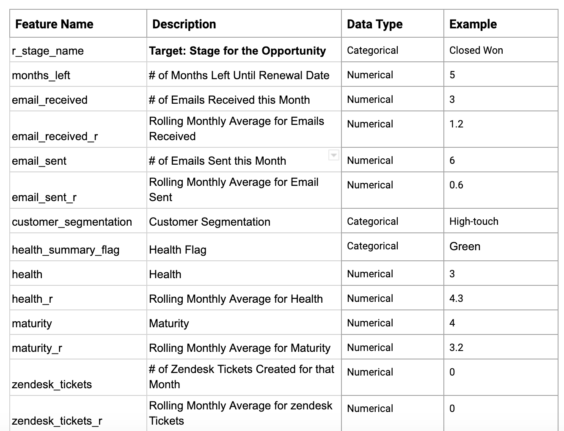Select the Description header cell
The image size is (564, 431).
click(244, 24)
